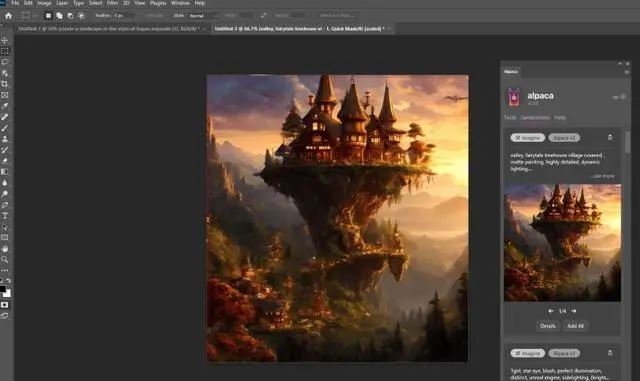Choose Intersect with Selection mode

81,16
